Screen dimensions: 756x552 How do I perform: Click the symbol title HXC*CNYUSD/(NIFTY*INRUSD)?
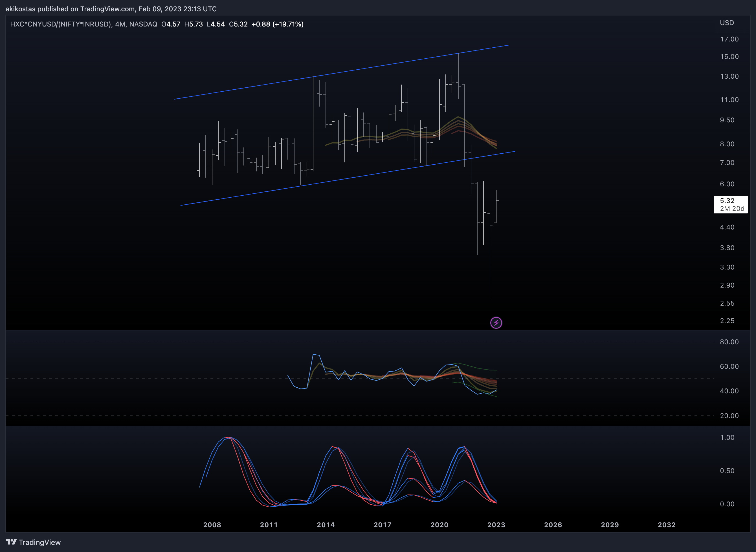(x=61, y=24)
